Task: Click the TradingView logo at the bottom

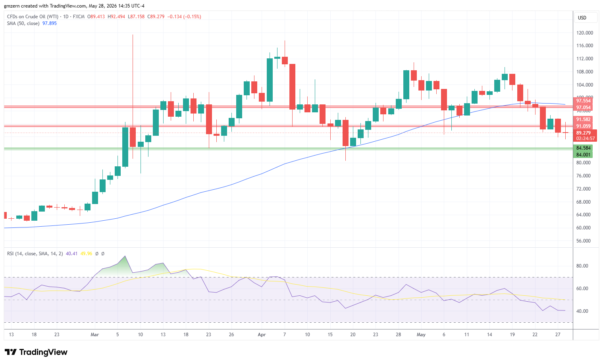Action: coord(36,352)
